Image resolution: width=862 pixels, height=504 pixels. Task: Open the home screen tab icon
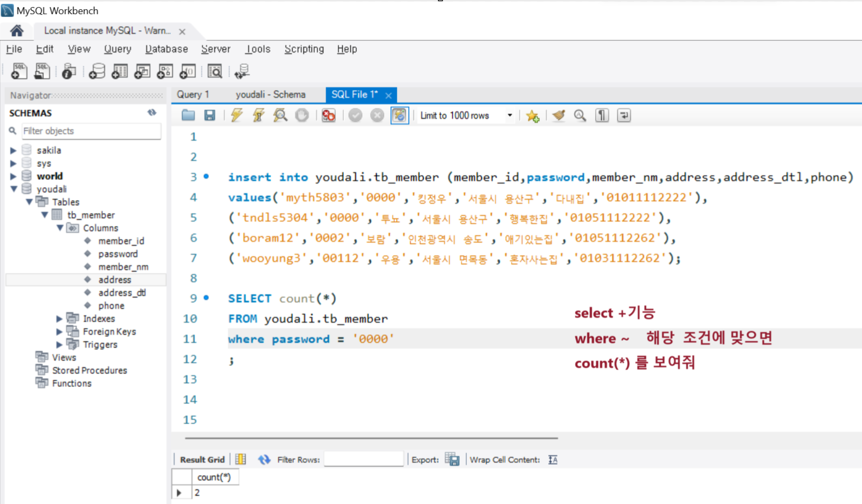click(17, 31)
